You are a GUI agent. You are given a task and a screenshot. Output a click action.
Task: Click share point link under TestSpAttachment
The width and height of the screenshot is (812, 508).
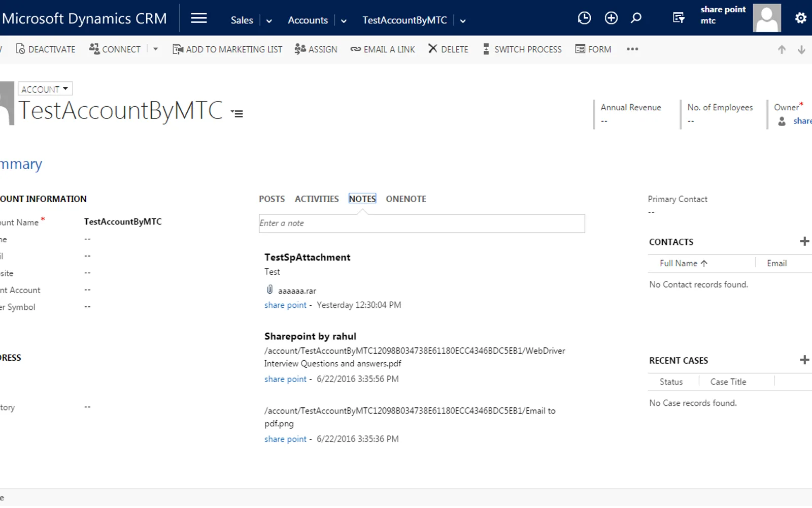coord(285,305)
